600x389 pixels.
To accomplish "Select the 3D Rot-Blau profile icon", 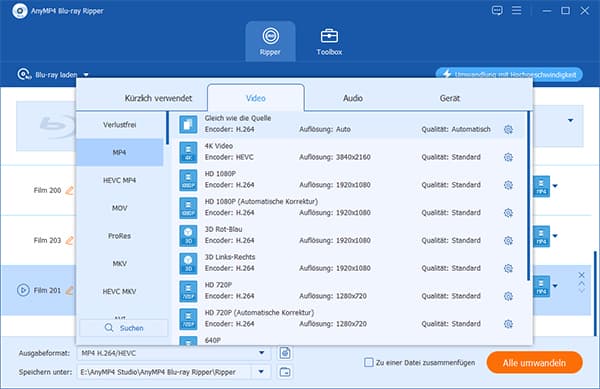I will click(188, 236).
